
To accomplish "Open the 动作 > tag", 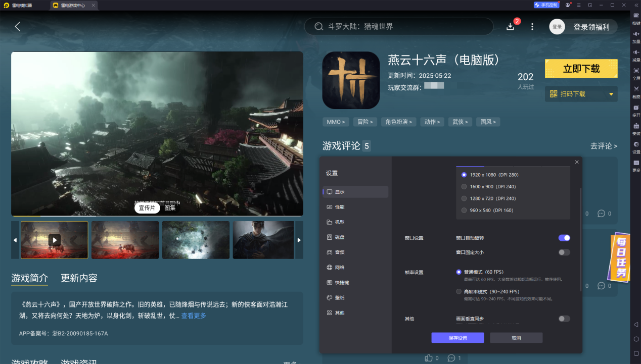I will click(x=432, y=122).
